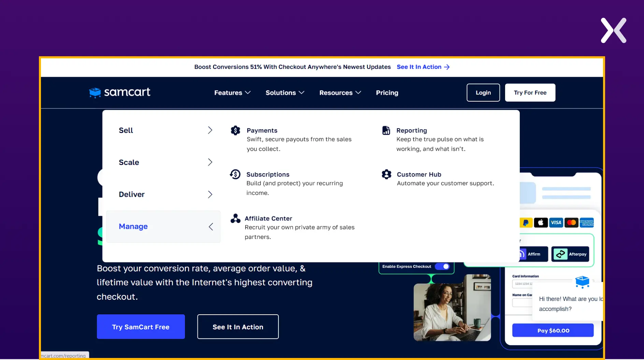Open the Reporting feature link
Image resolution: width=644 pixels, height=360 pixels.
coord(412,130)
